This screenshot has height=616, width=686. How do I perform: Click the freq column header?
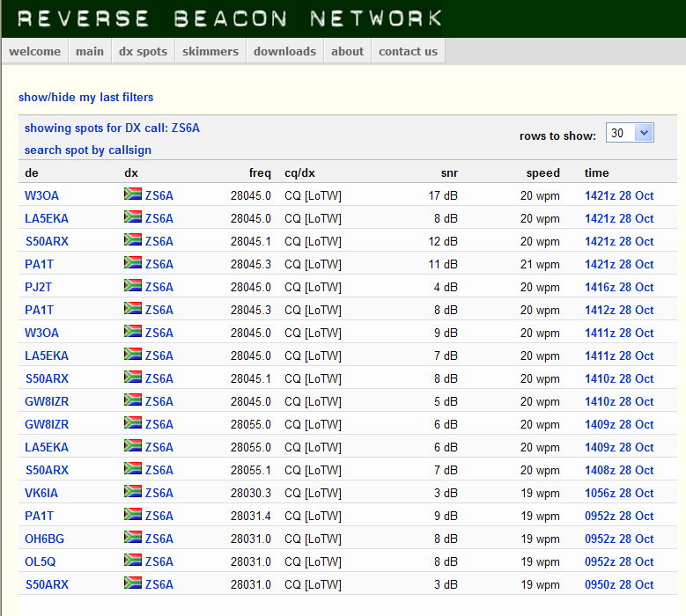260,173
